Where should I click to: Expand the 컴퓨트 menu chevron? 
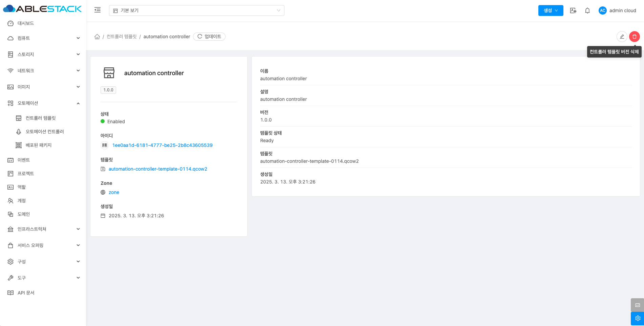78,38
